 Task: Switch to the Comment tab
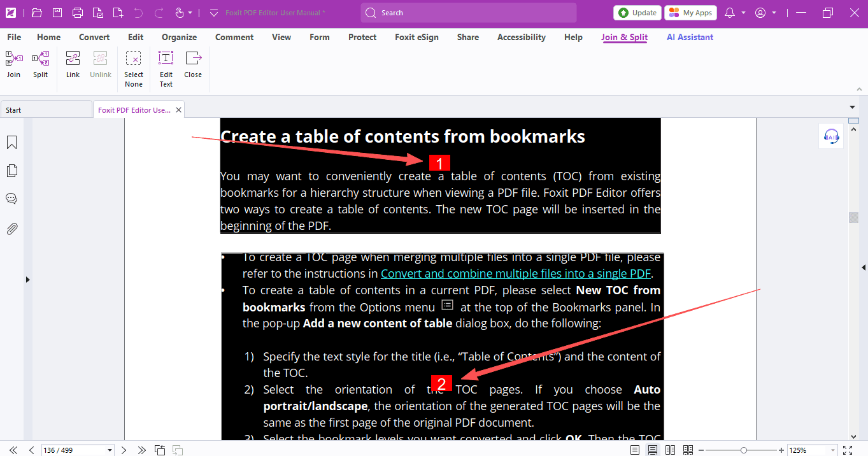click(x=234, y=37)
